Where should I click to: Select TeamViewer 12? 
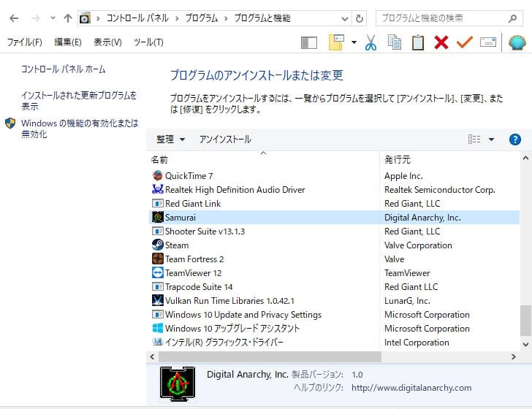(334, 273)
